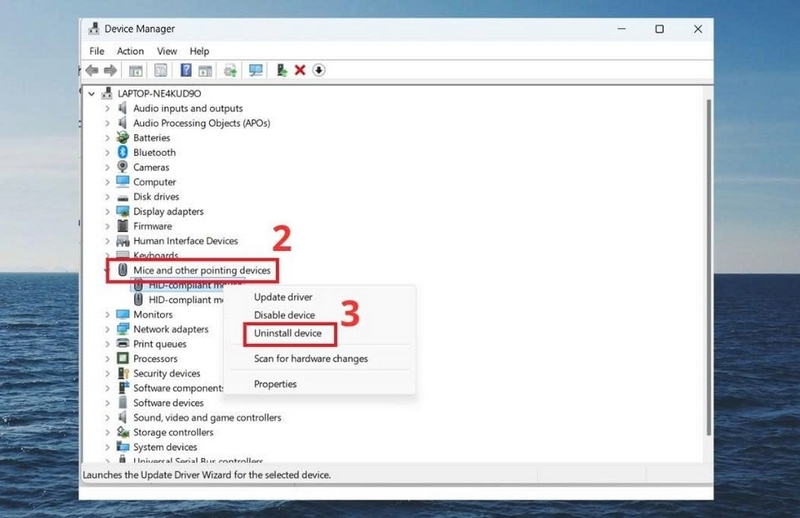Select Audio Processing Objects (APOs) row
The image size is (800, 518).
coord(202,123)
